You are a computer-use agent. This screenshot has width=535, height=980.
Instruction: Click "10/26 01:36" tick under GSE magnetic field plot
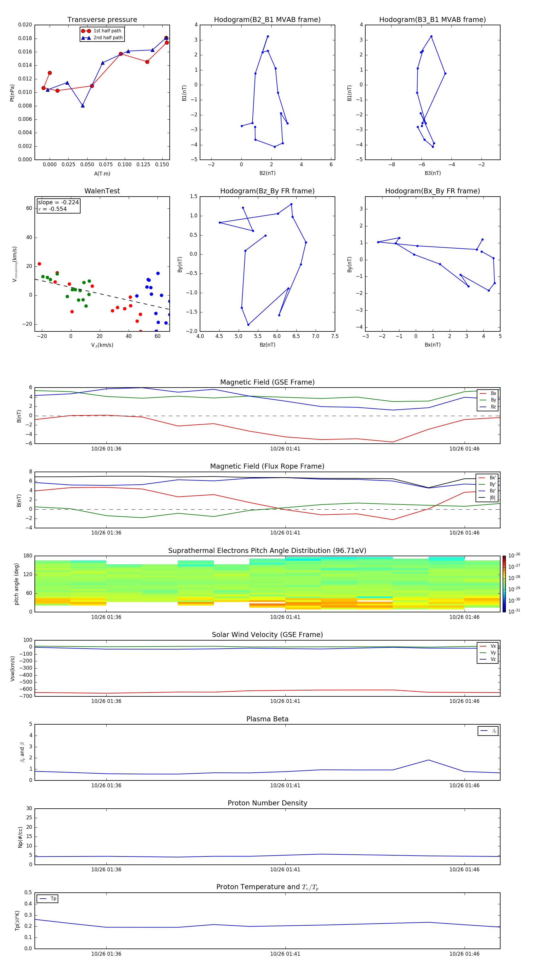(106, 449)
